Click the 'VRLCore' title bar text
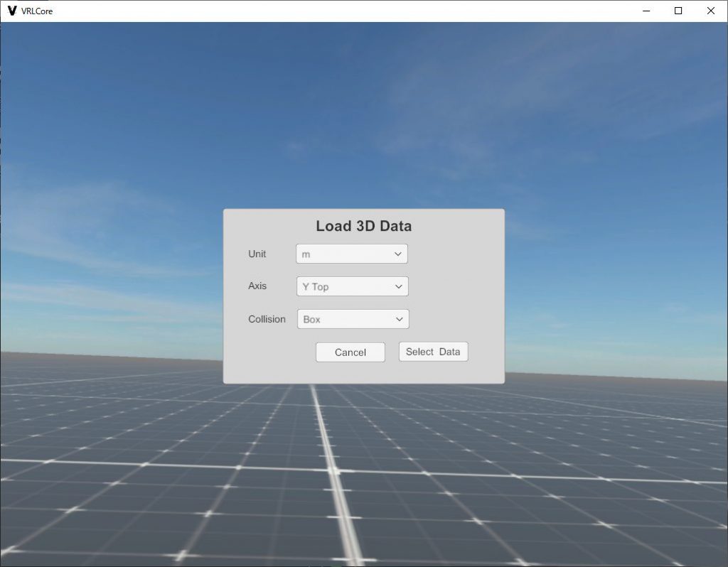 coord(37,11)
